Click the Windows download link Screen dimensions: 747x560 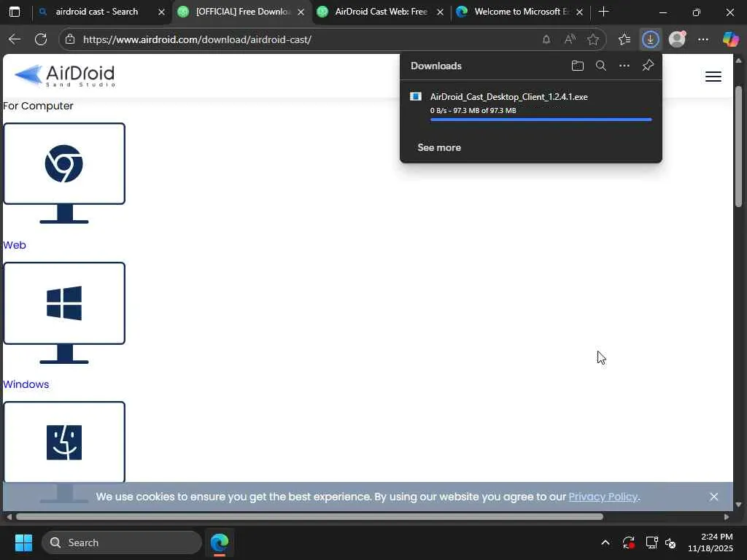point(26,384)
